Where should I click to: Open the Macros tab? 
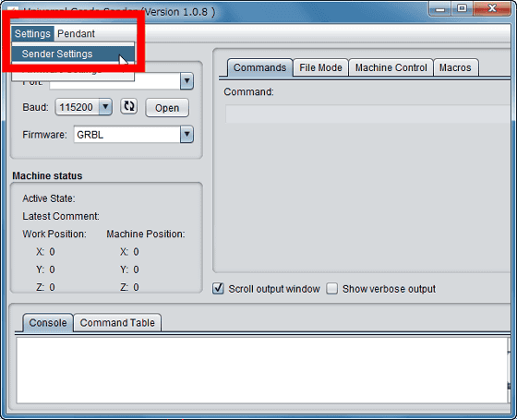click(x=455, y=67)
